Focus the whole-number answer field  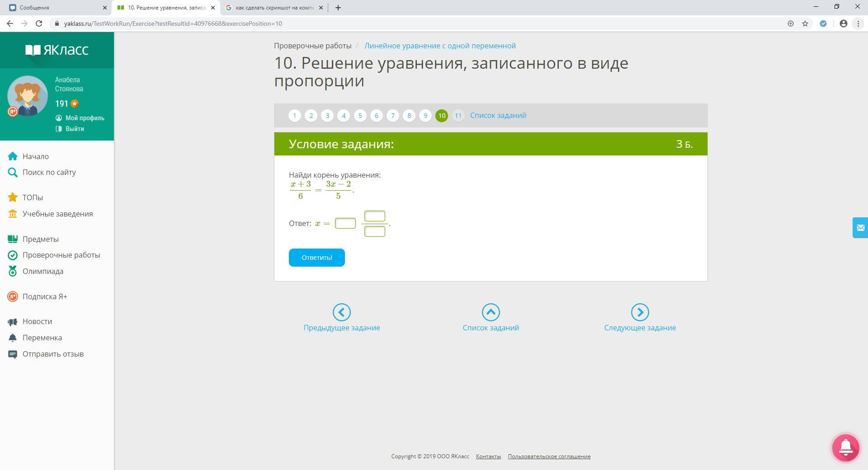345,223
